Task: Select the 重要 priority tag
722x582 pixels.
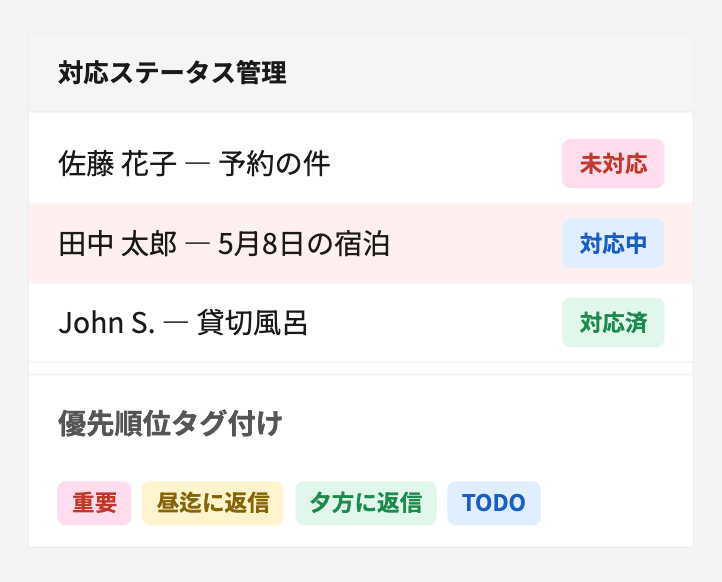Action: [x=95, y=503]
